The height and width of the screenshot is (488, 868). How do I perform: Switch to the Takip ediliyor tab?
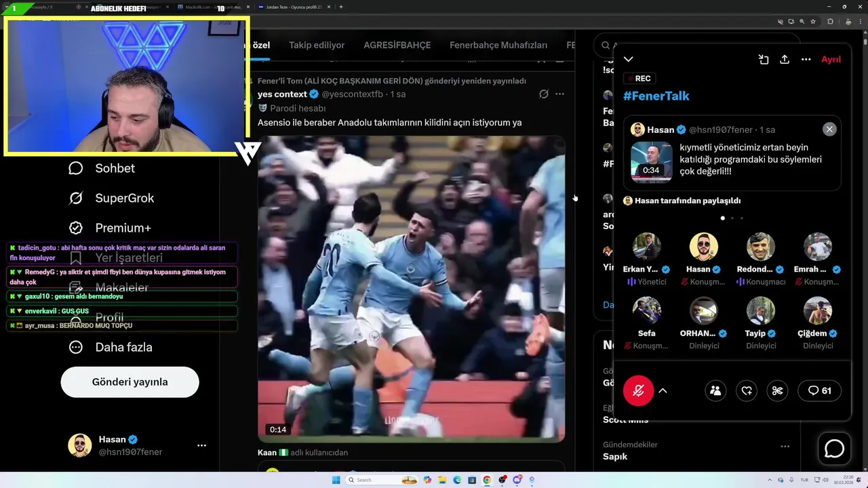(x=317, y=45)
